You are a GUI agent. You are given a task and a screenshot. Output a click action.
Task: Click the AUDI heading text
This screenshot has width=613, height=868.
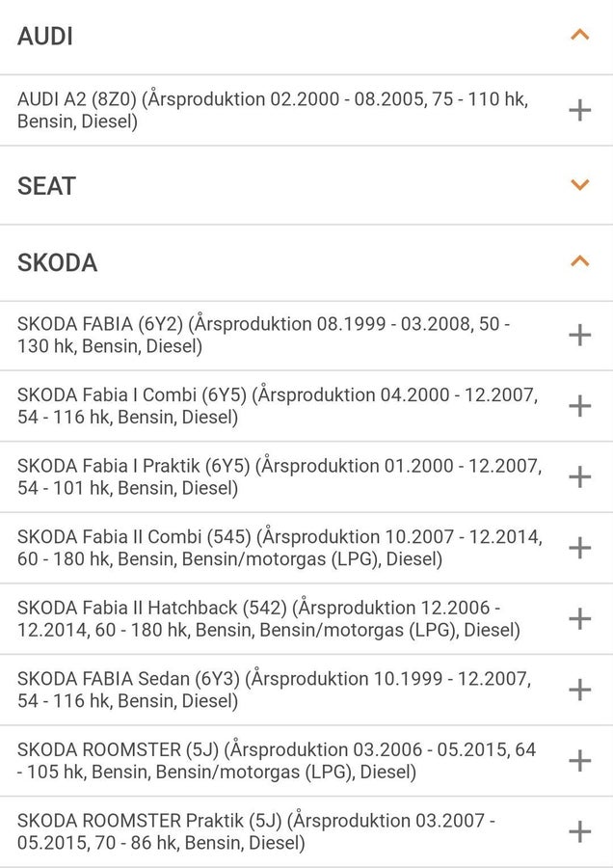[45, 37]
